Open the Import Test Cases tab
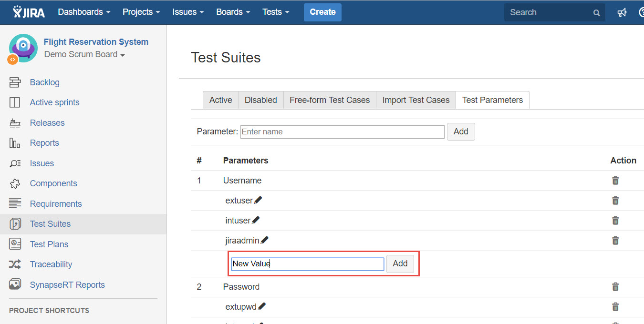This screenshot has height=324, width=644. click(415, 100)
